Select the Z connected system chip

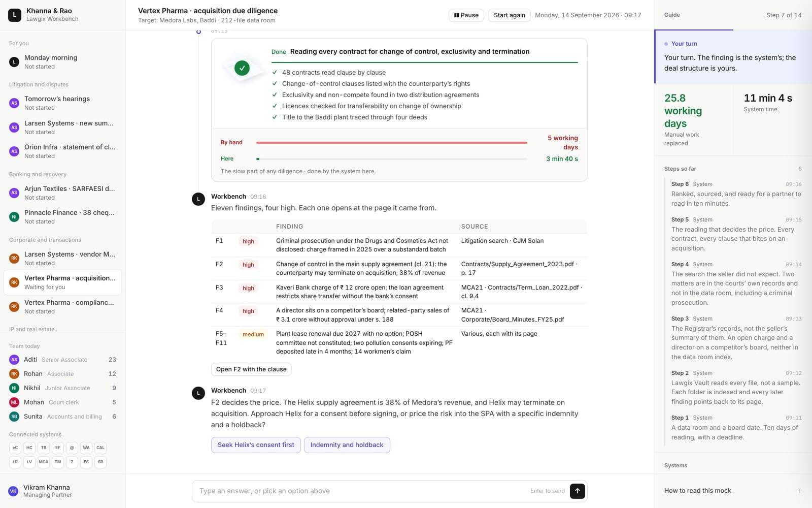(x=72, y=462)
